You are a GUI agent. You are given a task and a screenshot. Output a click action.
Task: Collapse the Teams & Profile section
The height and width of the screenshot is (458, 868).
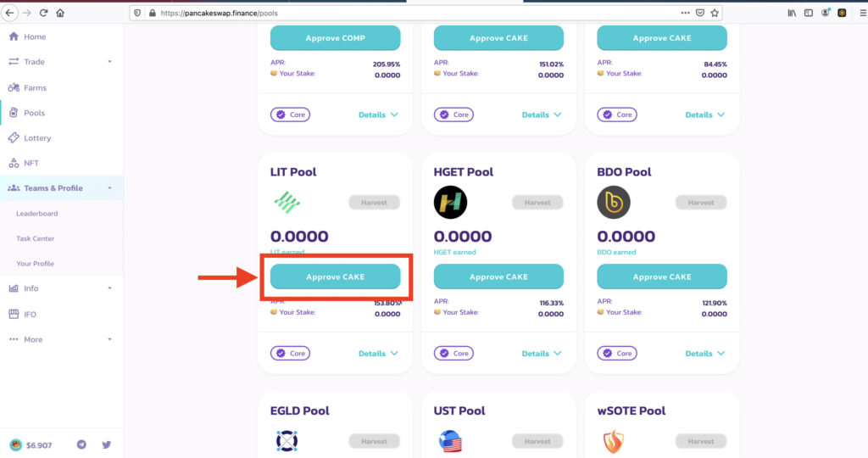(x=109, y=188)
